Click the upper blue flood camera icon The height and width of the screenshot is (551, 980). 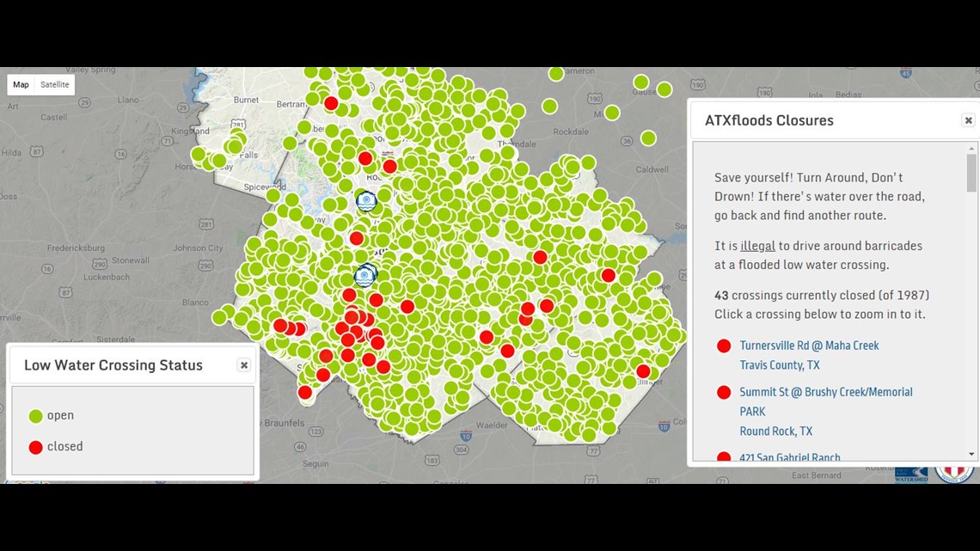point(366,201)
